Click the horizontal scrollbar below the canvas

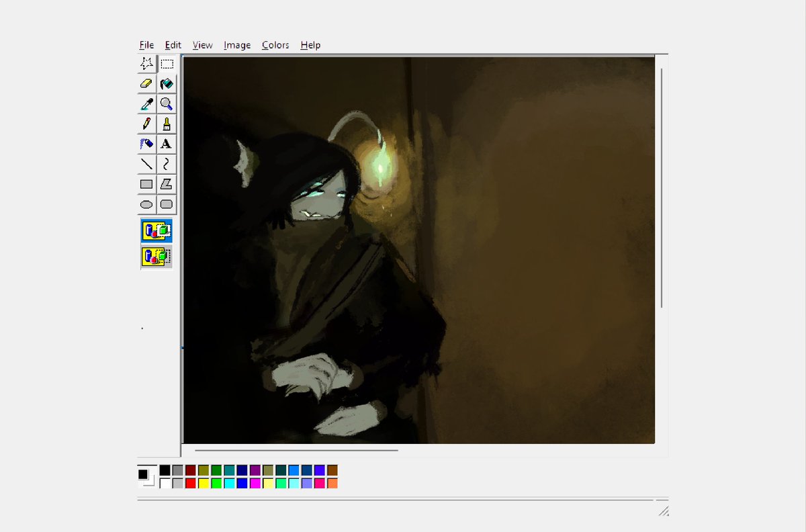pyautogui.click(x=296, y=450)
